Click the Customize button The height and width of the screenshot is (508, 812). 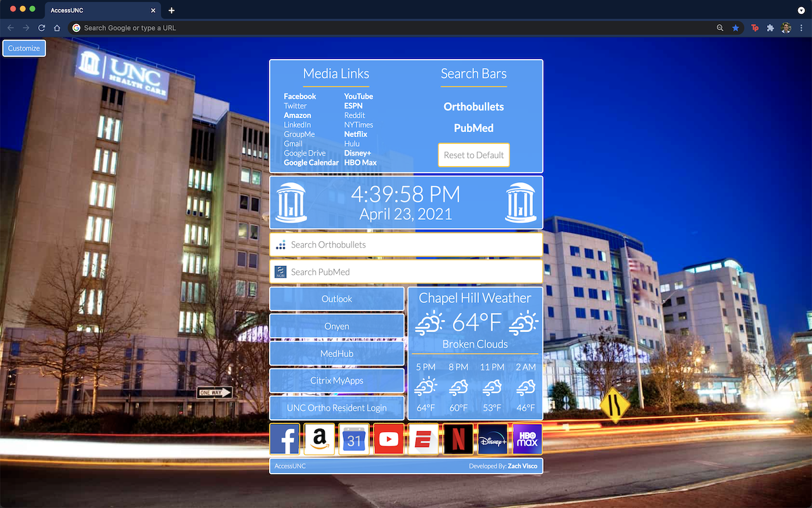coord(24,48)
